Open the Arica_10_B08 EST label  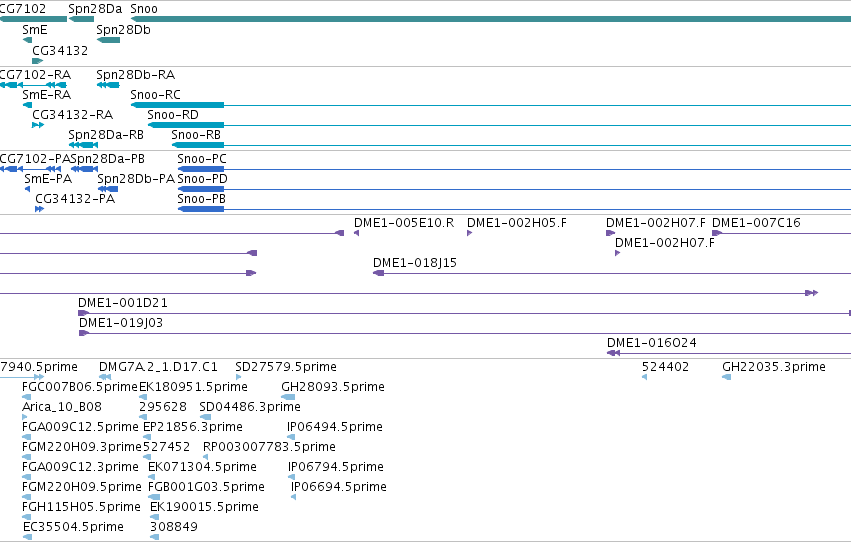pos(62,407)
